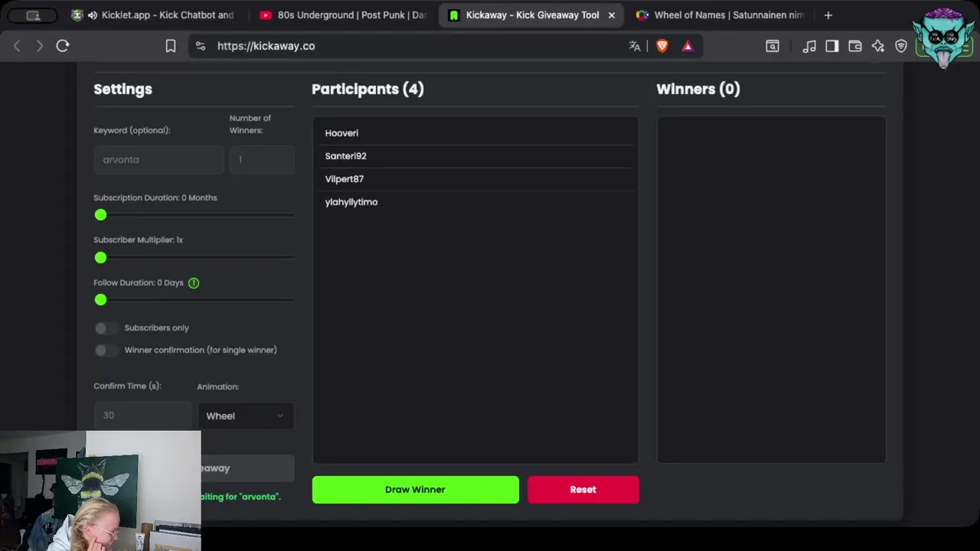Open a new tab with plus button
The image size is (980, 551).
click(828, 15)
